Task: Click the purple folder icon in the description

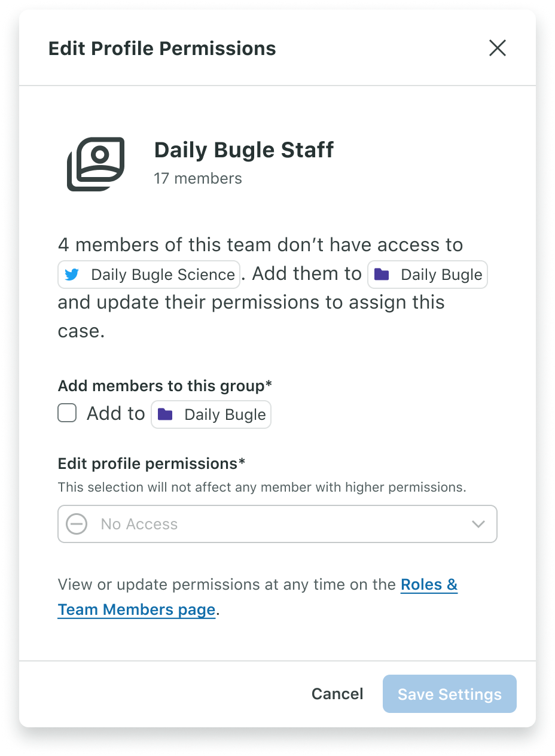Action: click(382, 275)
